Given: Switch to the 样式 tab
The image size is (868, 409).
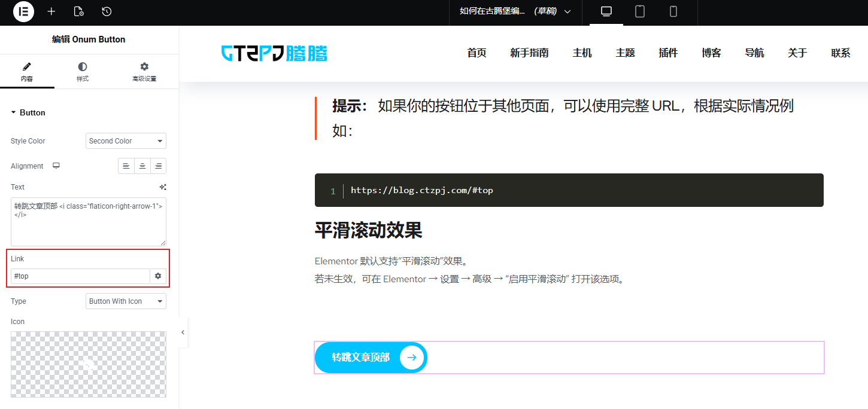Looking at the screenshot, I should click(x=83, y=72).
